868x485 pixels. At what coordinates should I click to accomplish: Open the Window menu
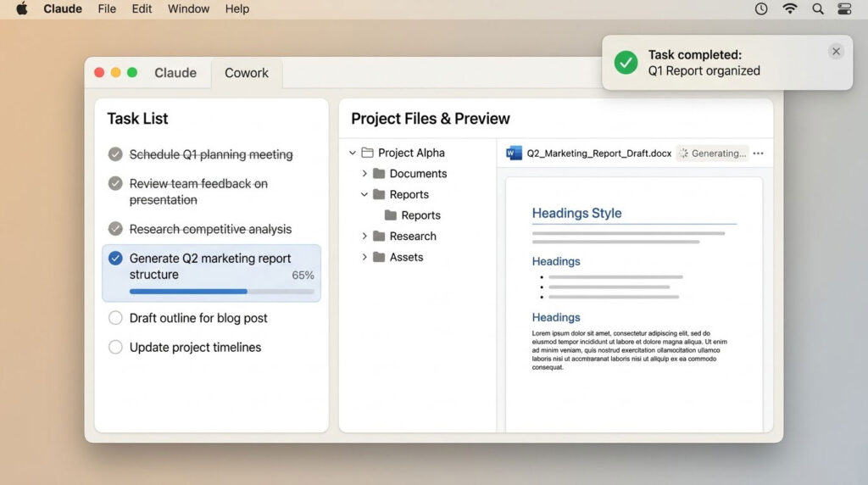(x=188, y=8)
